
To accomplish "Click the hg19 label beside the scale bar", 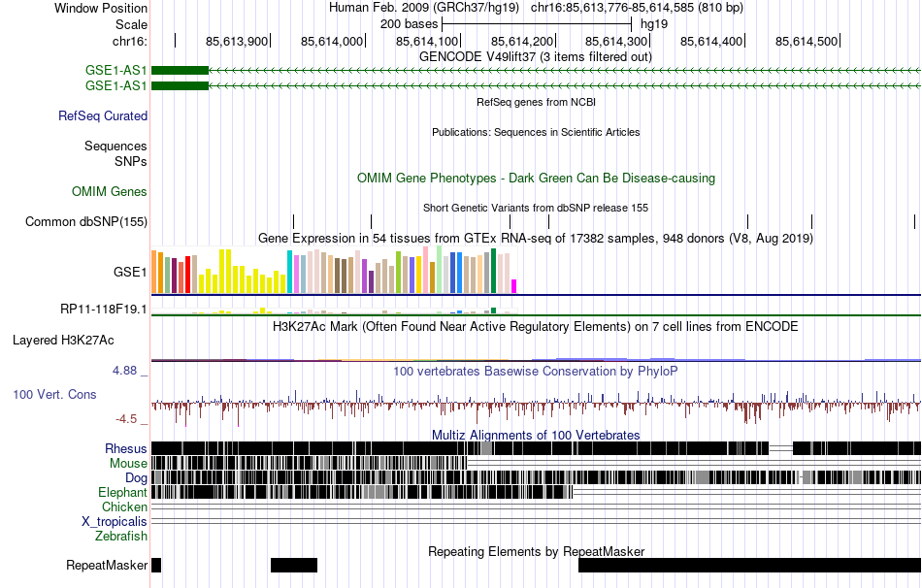I will click(654, 24).
